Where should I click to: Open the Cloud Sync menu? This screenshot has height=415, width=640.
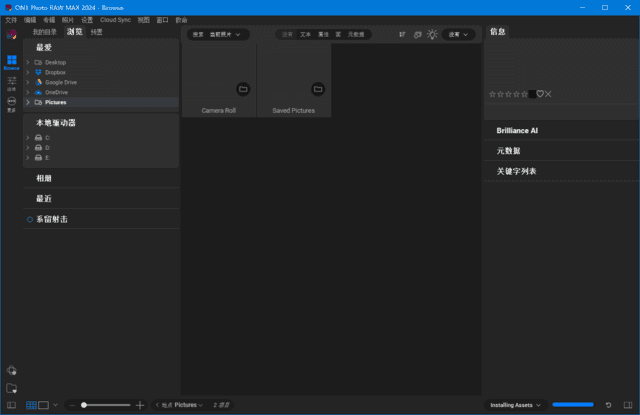114,19
